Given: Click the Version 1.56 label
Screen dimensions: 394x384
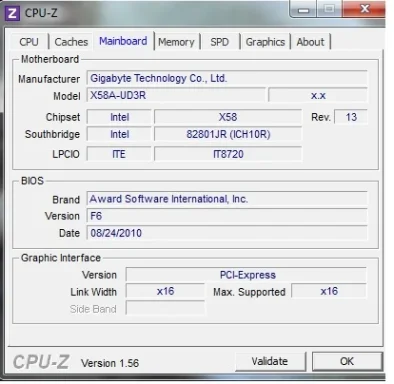Looking at the screenshot, I should coord(110,363).
